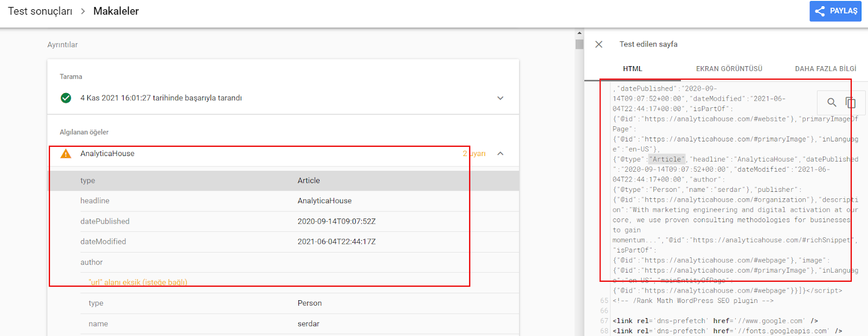Click the Algılanan öğeler label
The height and width of the screenshot is (336, 868).
pos(84,132)
